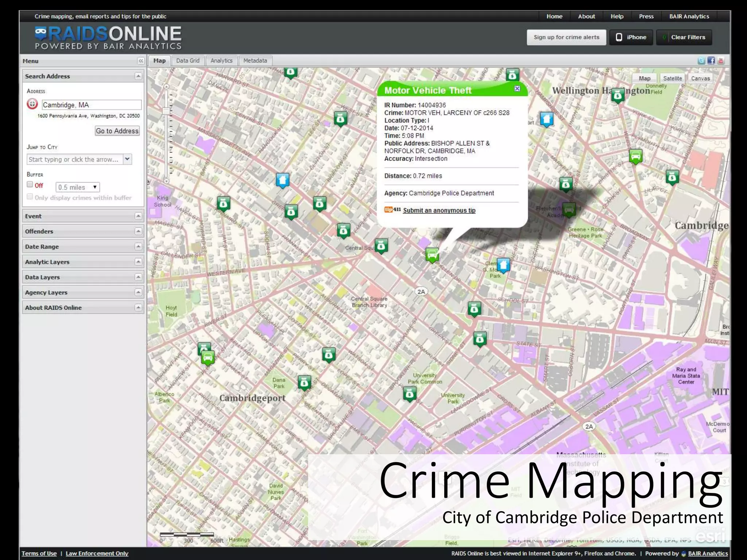The height and width of the screenshot is (560, 747).
Task: Click the theft marker near Lilac Ct
Action: pyautogui.click(x=672, y=178)
